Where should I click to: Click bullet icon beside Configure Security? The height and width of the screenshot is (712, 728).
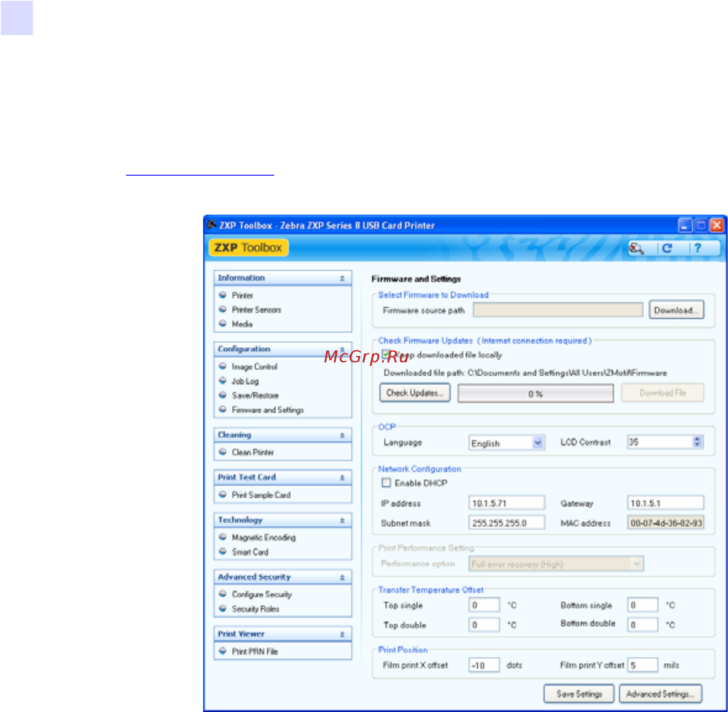222,594
